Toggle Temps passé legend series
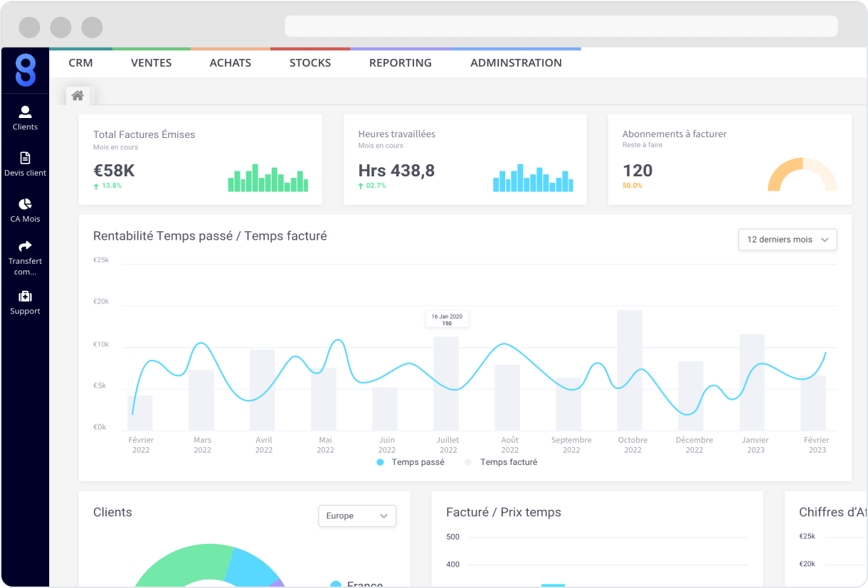The width and height of the screenshot is (868, 588). [411, 462]
